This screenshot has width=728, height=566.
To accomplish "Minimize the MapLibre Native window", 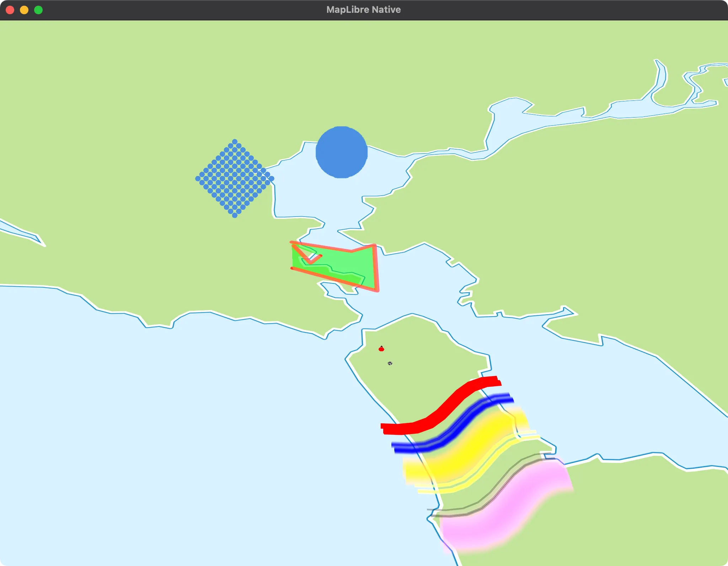I will point(24,10).
